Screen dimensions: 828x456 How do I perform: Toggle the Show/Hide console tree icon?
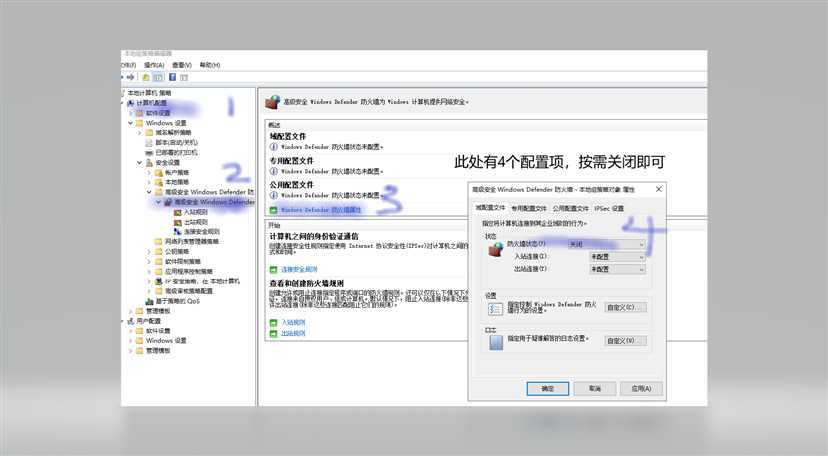158,77
